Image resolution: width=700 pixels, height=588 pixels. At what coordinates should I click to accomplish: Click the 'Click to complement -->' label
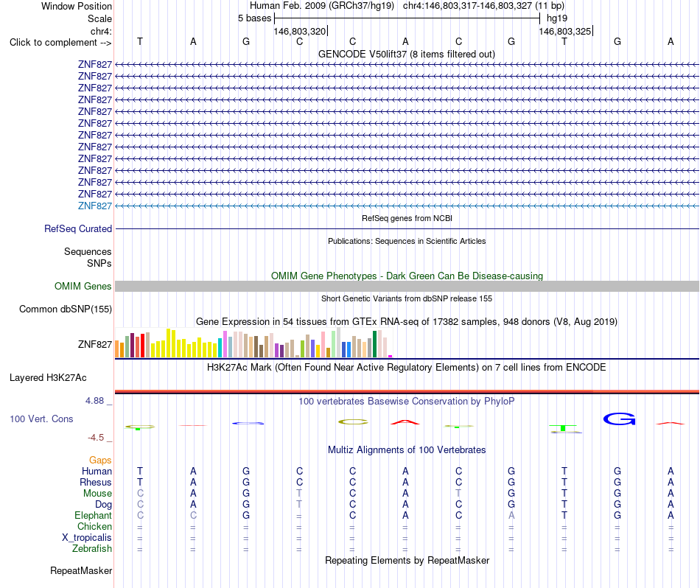(x=60, y=43)
